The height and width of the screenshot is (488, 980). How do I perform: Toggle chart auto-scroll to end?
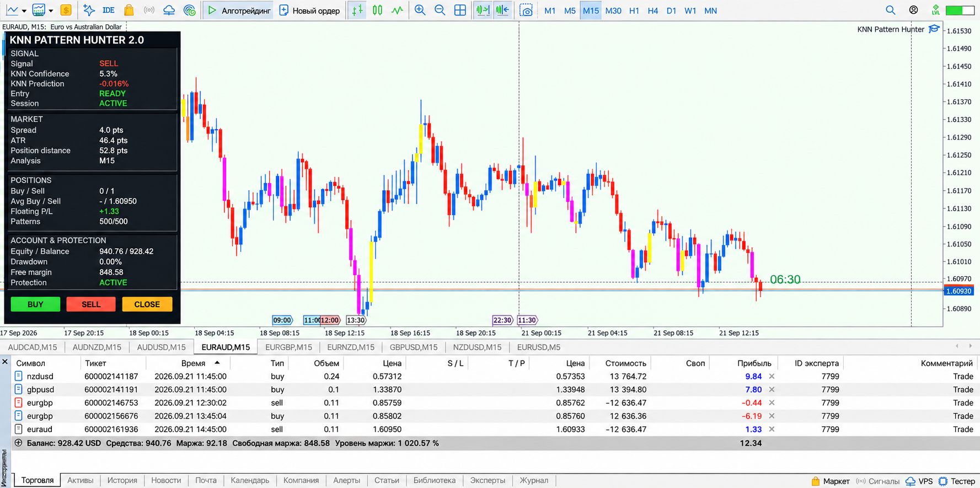[483, 10]
